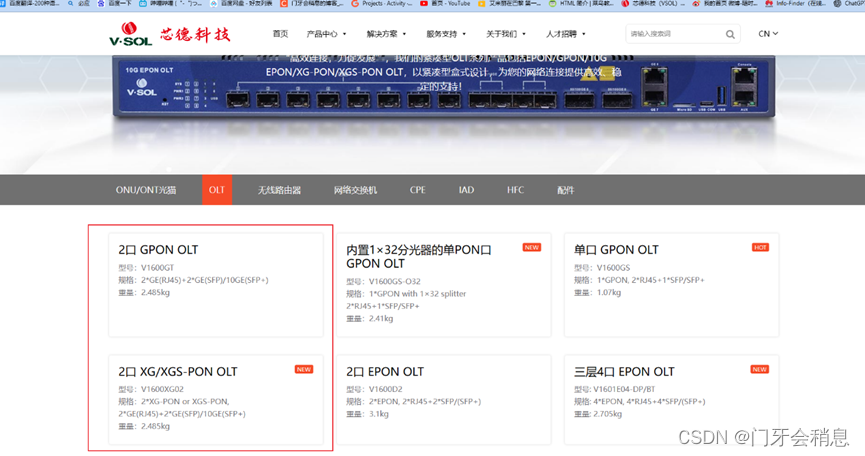
Task: Open the 单口 GPON OLT product
Action: pos(671,285)
